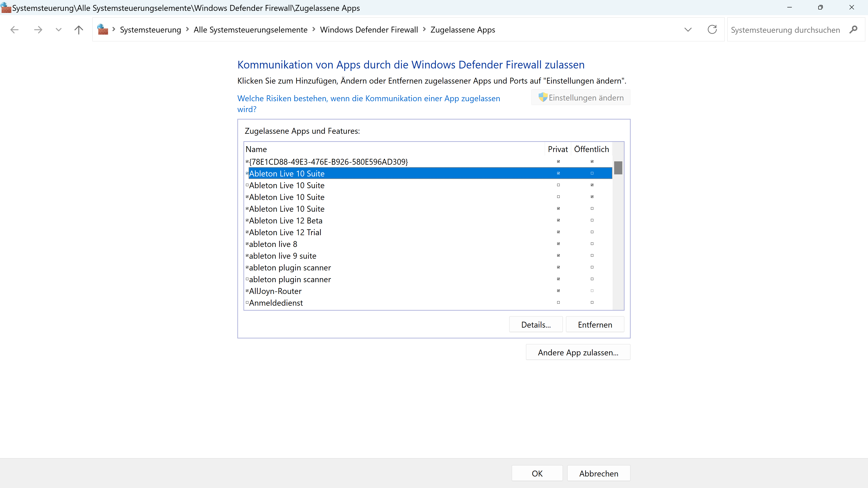
Task: Confirm with the OK button
Action: pos(537,474)
